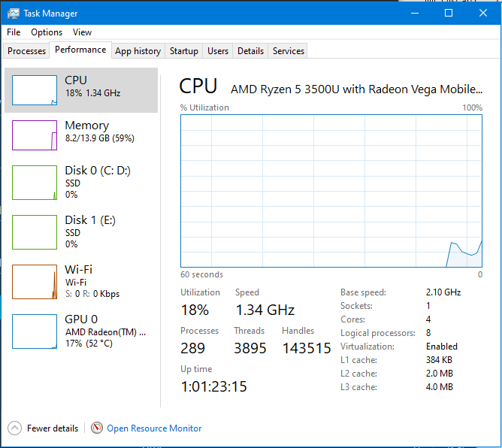Select the Memory mini graph thumbnail
Screen dimensions: 502x448
[35, 135]
